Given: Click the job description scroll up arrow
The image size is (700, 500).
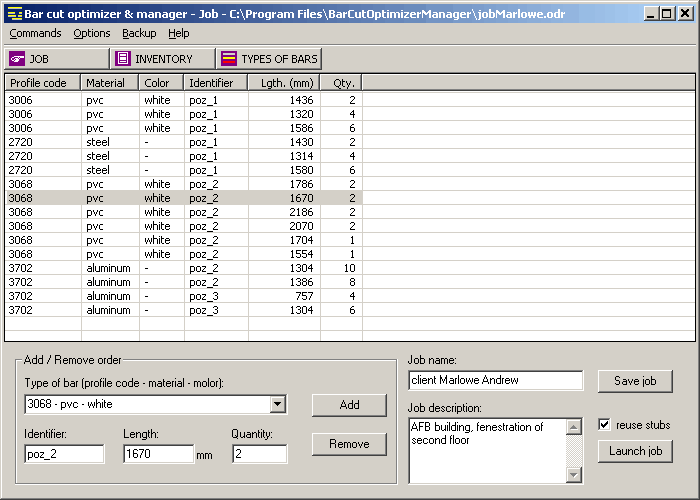Looking at the screenshot, I should click(574, 427).
